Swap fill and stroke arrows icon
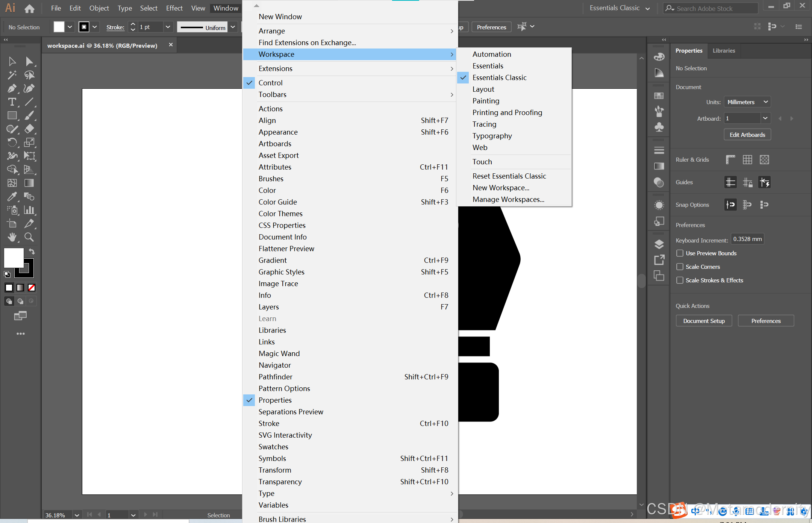This screenshot has height=523, width=812. [x=32, y=252]
